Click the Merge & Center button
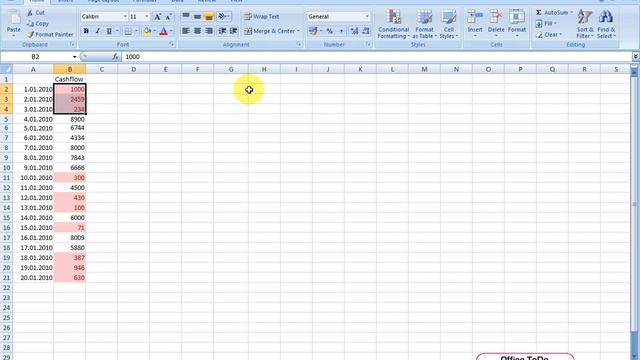 point(269,31)
